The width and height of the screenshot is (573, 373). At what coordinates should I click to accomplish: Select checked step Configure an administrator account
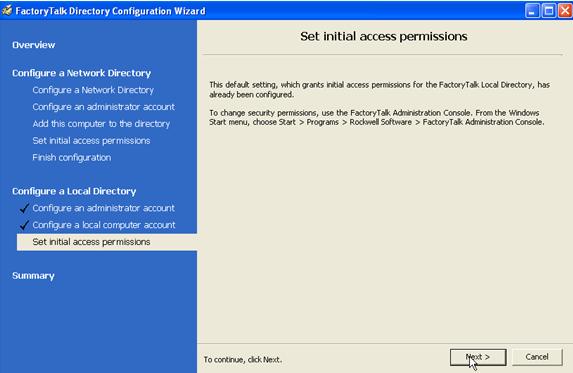tap(103, 208)
